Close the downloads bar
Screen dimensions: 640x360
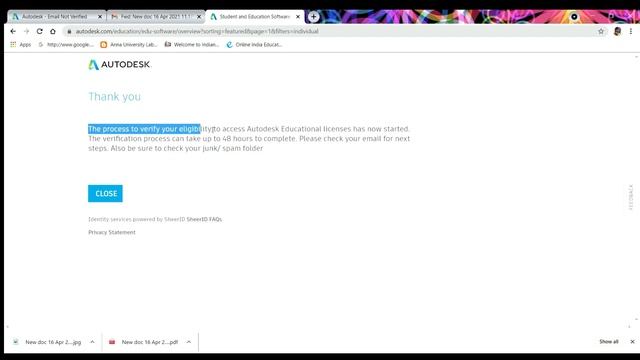point(632,342)
